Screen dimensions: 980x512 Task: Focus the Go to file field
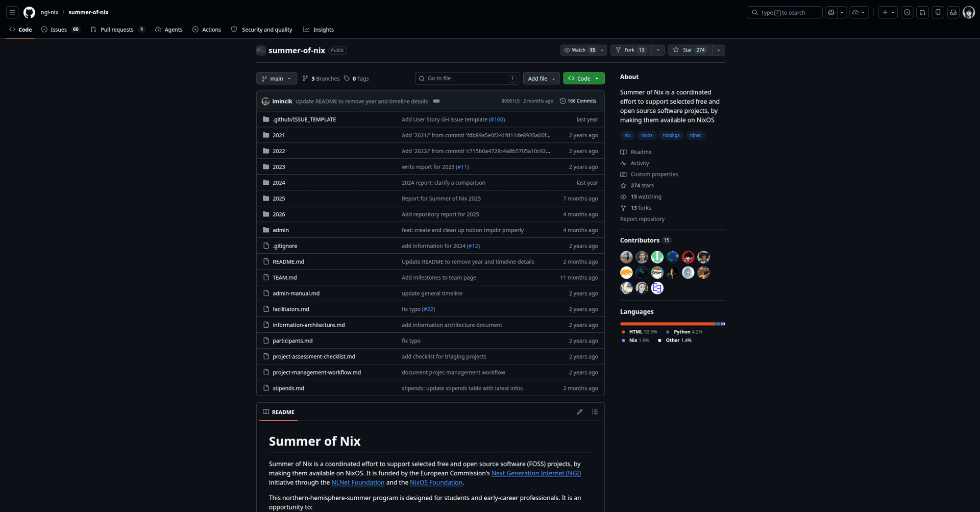pos(468,79)
